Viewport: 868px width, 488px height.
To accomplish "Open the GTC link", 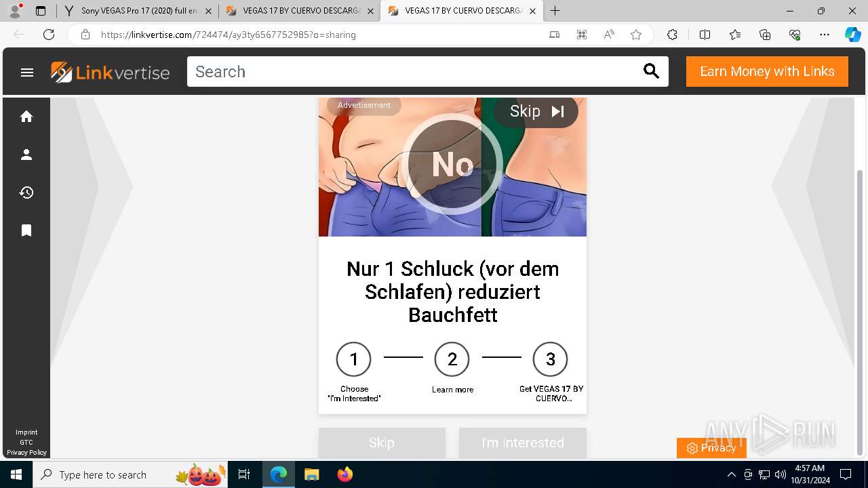I will pos(26,443).
